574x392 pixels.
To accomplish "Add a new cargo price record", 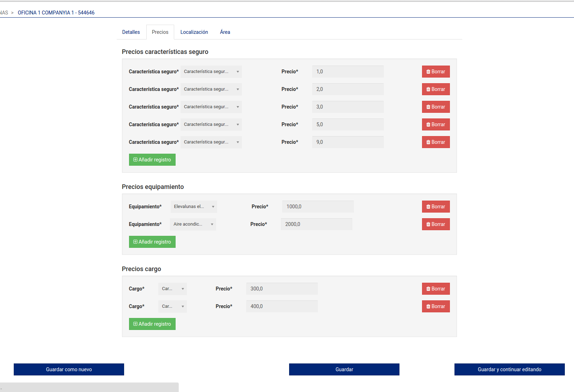I will pyautogui.click(x=152, y=324).
